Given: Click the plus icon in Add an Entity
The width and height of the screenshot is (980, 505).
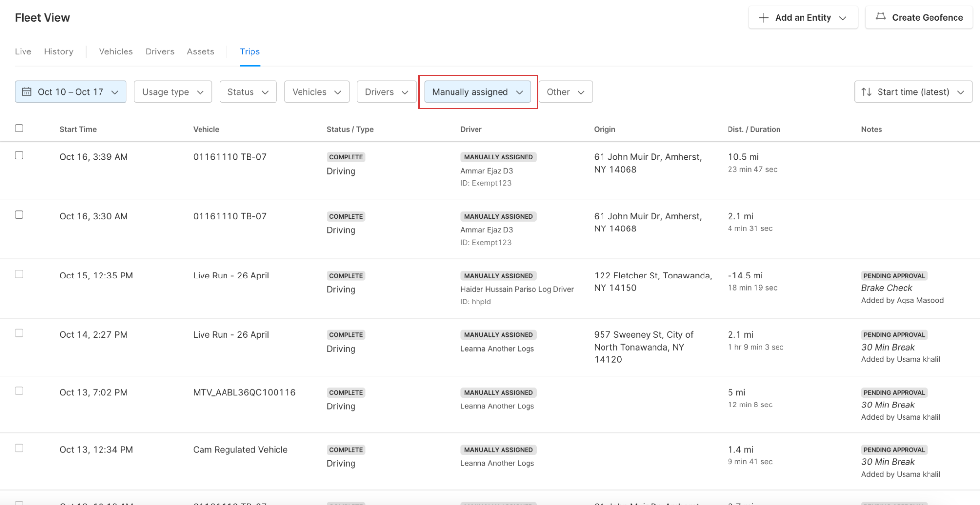Looking at the screenshot, I should pyautogui.click(x=763, y=18).
